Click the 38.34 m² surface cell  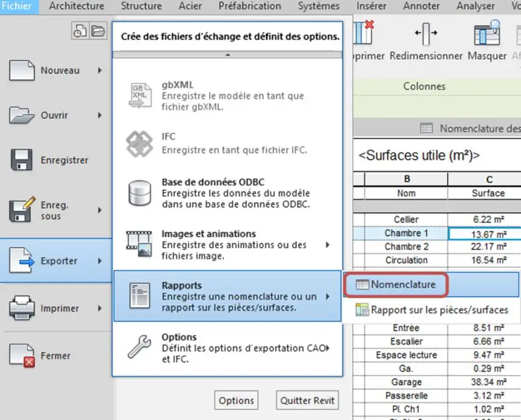click(485, 382)
